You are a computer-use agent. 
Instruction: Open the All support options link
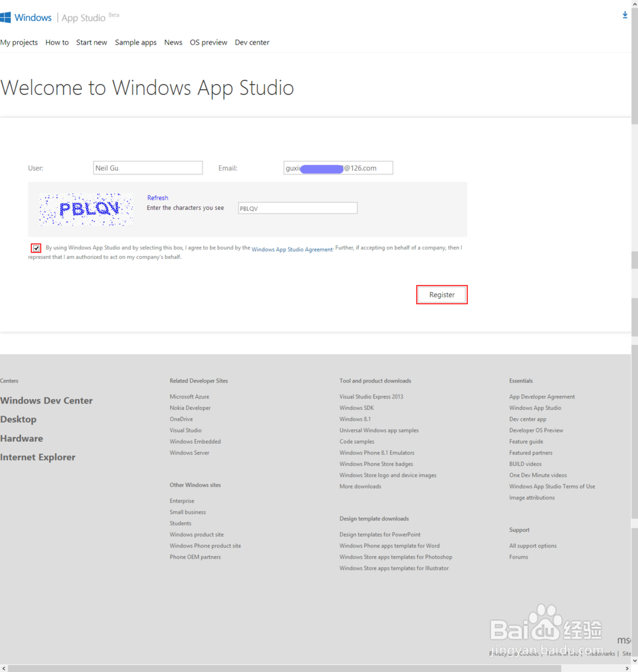pos(533,546)
